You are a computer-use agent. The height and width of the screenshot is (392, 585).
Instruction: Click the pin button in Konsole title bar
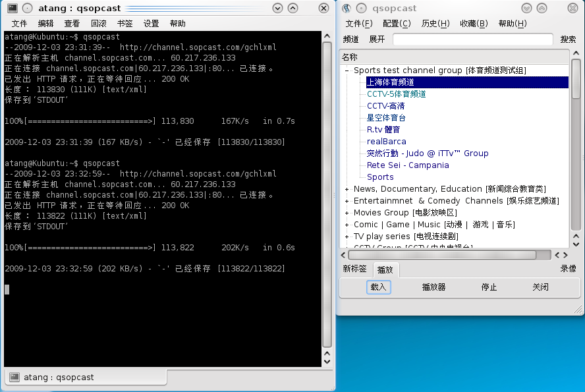27,8
